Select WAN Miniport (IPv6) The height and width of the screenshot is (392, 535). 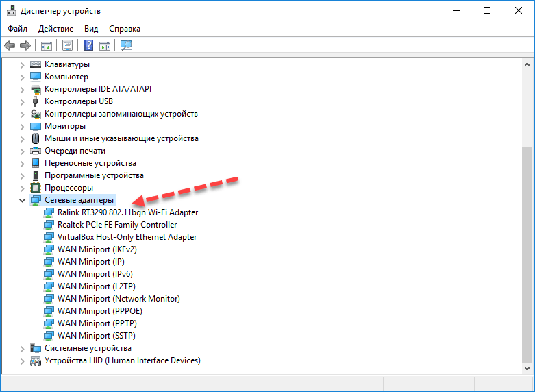point(95,274)
